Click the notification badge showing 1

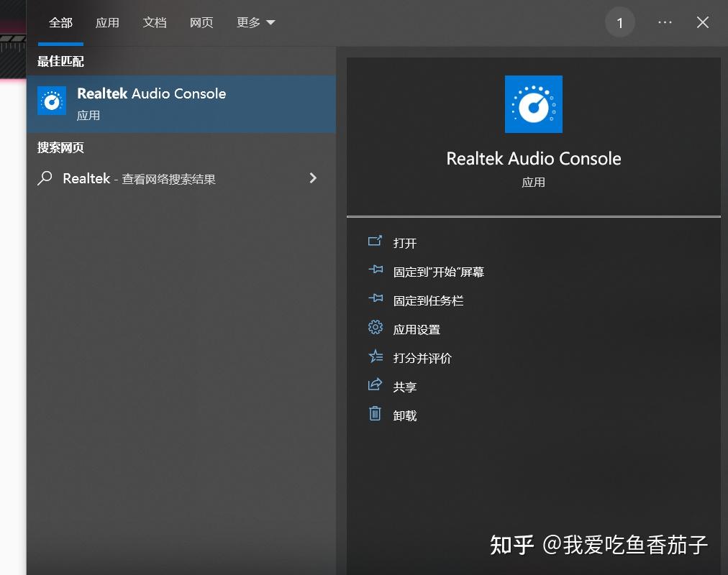(620, 22)
